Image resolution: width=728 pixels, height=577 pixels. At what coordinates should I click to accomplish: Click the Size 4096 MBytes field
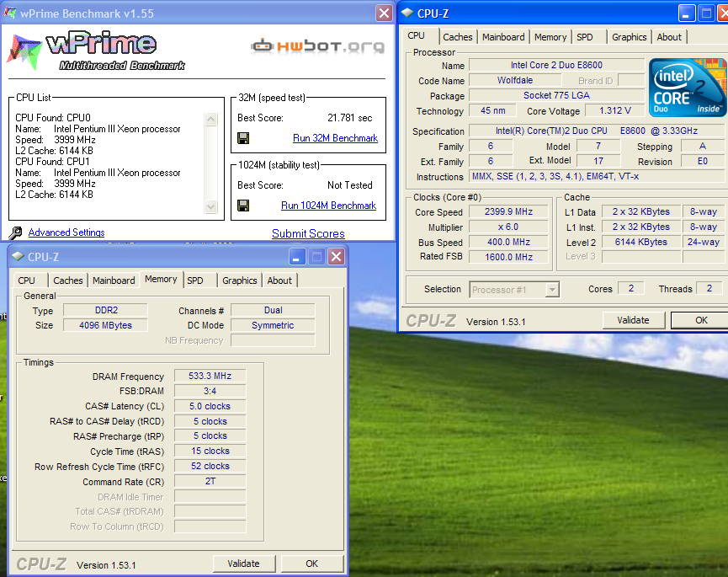tap(106, 326)
